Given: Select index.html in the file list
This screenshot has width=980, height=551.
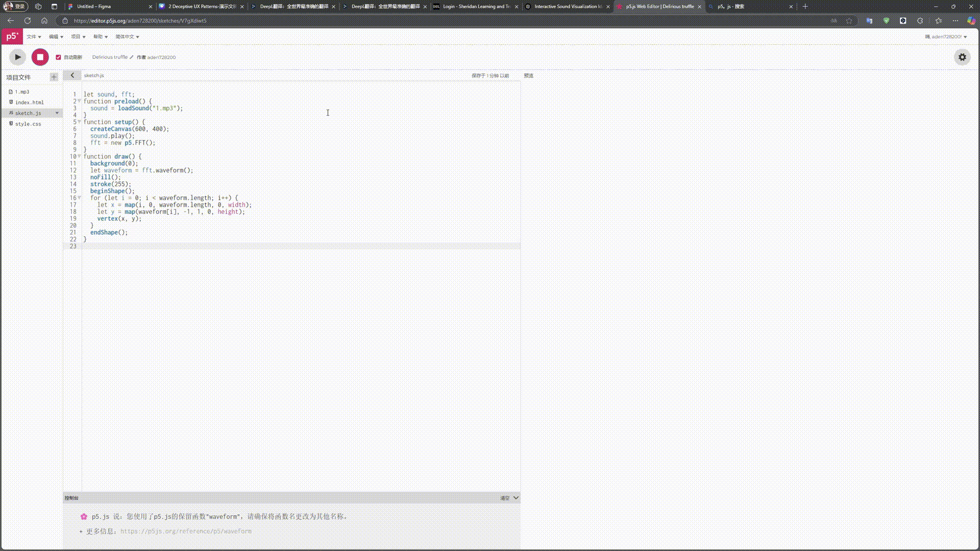Looking at the screenshot, I should tap(29, 103).
